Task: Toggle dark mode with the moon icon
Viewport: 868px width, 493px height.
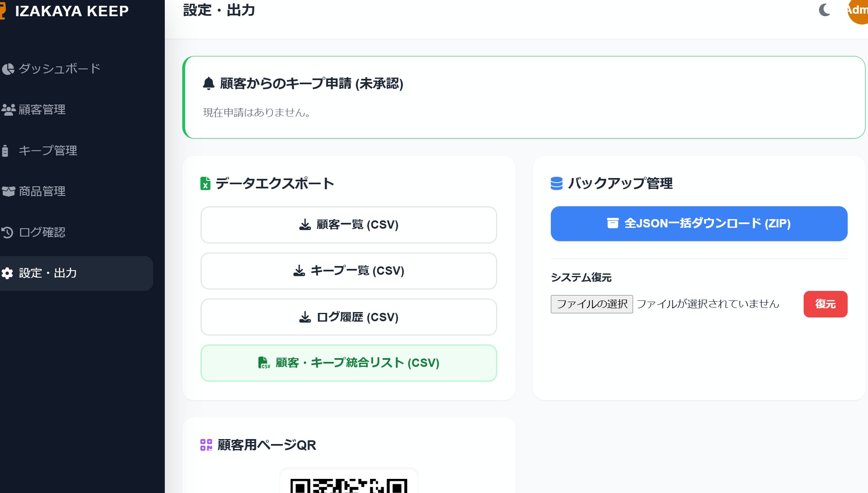Action: 824,10
